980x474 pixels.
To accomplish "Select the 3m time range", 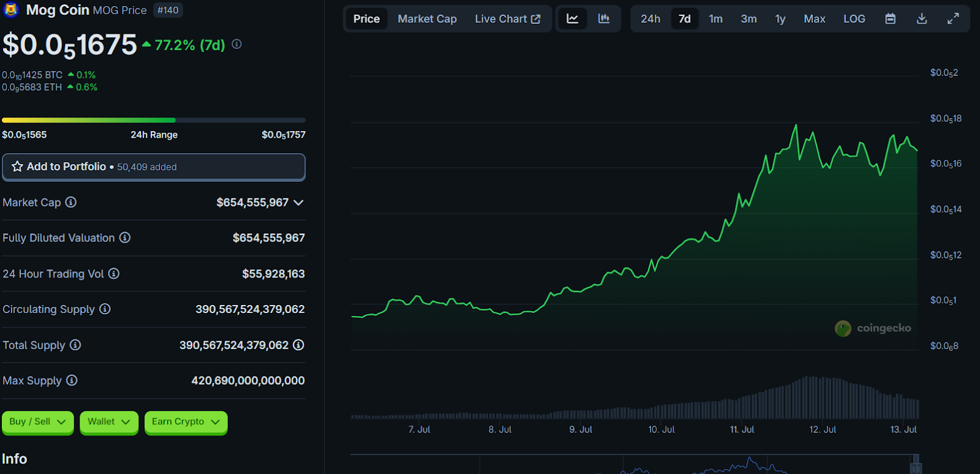I will pos(749,19).
